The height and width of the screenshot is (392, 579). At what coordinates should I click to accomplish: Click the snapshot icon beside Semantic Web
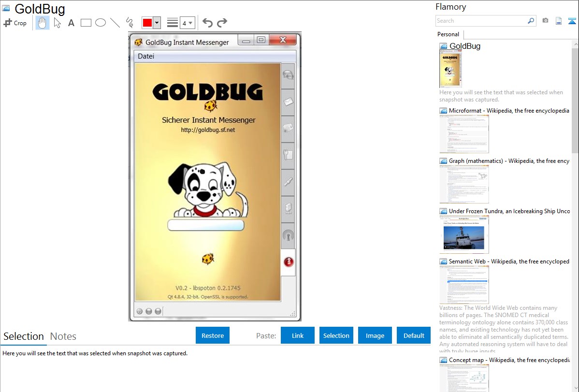(x=443, y=261)
